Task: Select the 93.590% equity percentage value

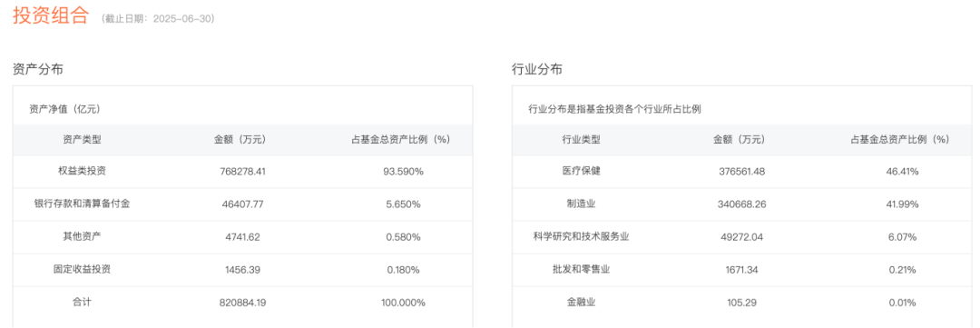Action: pyautogui.click(x=403, y=171)
